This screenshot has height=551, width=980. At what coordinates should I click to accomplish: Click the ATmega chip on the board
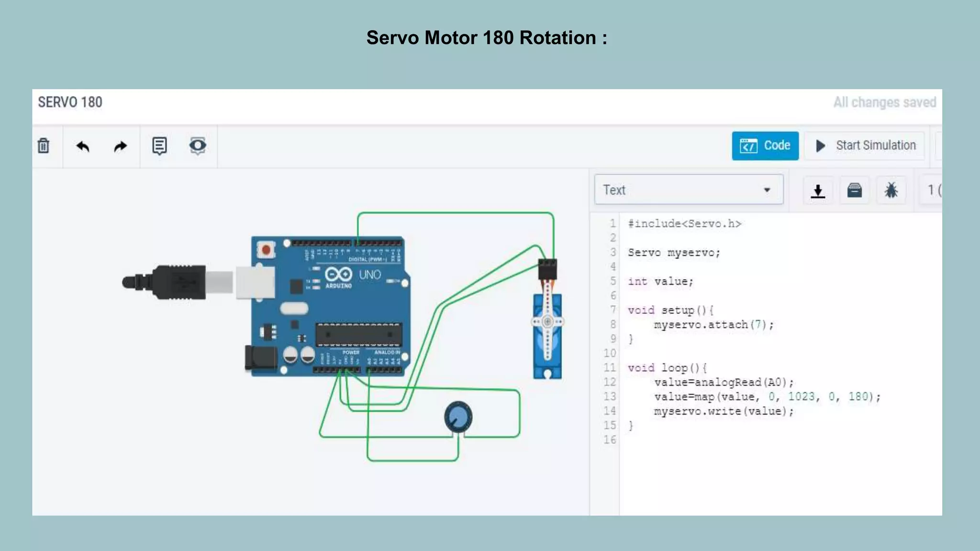(x=359, y=334)
